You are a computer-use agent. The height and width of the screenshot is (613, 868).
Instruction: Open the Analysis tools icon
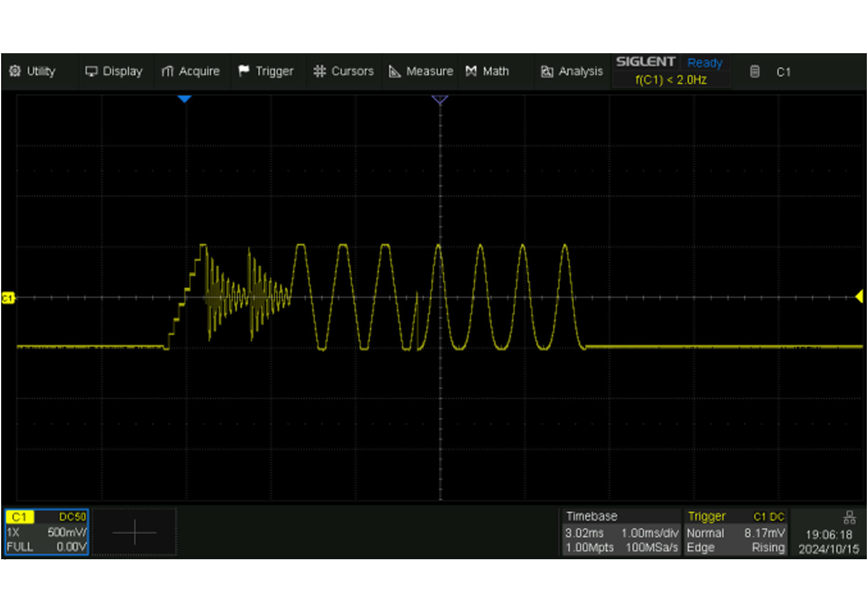547,71
